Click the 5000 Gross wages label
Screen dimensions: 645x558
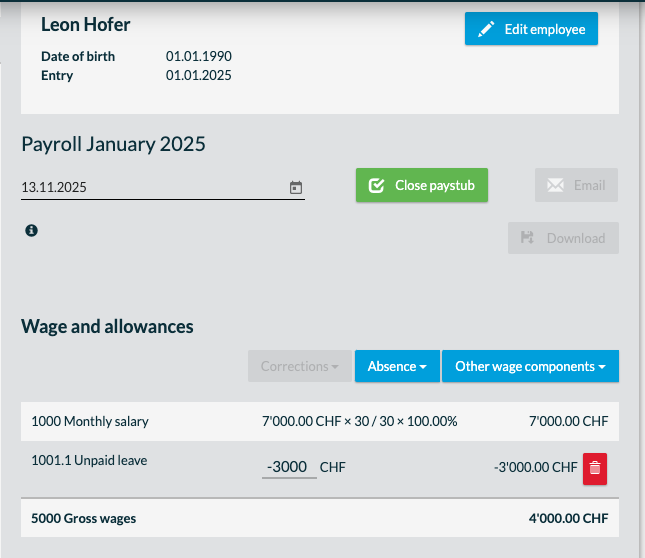(x=84, y=519)
